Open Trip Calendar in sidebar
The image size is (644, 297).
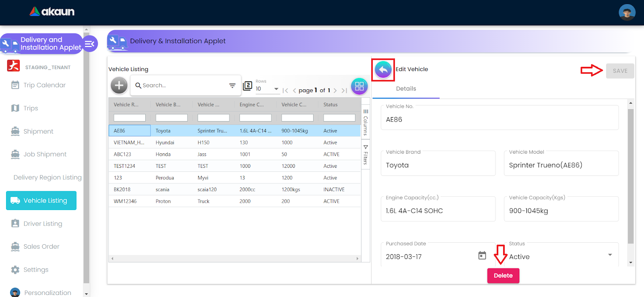click(x=44, y=85)
